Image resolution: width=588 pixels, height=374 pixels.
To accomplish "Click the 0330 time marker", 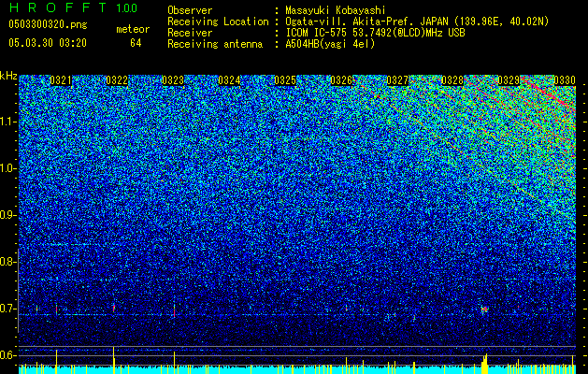I will coord(565,80).
